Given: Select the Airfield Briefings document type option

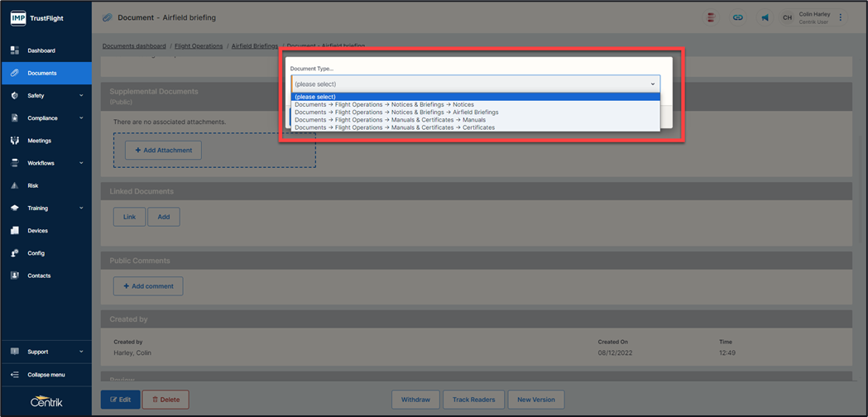Looking at the screenshot, I should click(x=396, y=113).
